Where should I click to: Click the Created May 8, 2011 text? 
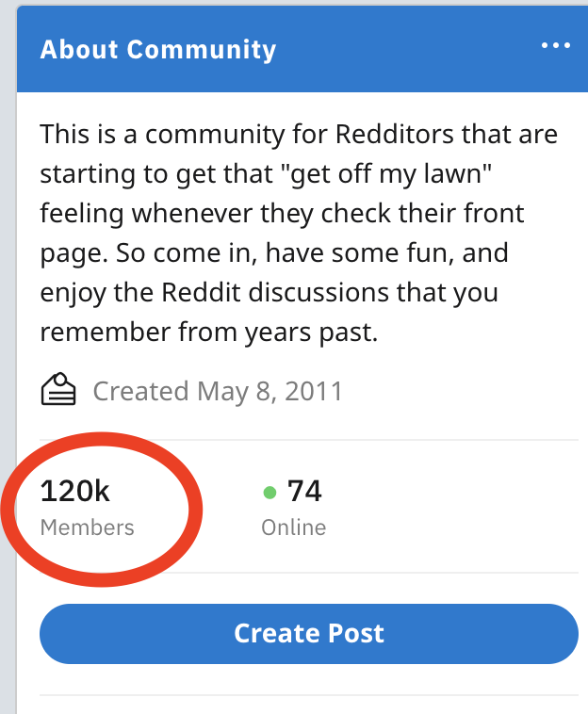pos(217,390)
